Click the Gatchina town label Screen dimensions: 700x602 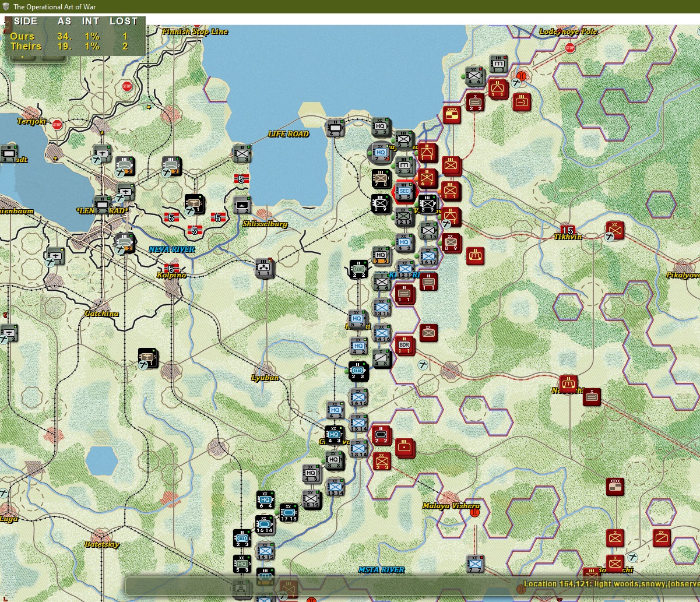click(x=101, y=314)
